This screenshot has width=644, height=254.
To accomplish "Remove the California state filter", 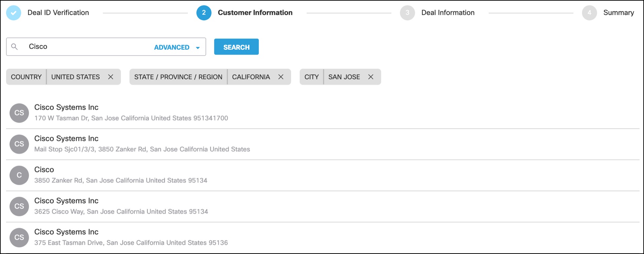I will coord(281,77).
